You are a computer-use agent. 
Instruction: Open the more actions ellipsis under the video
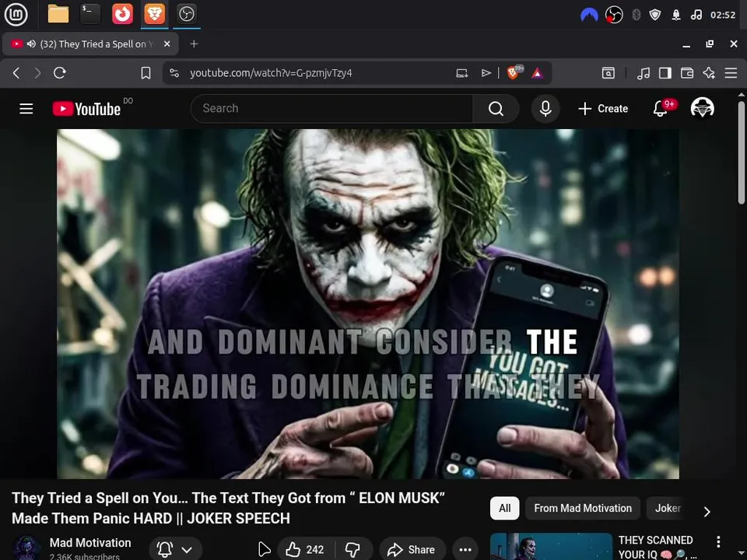[x=465, y=550]
